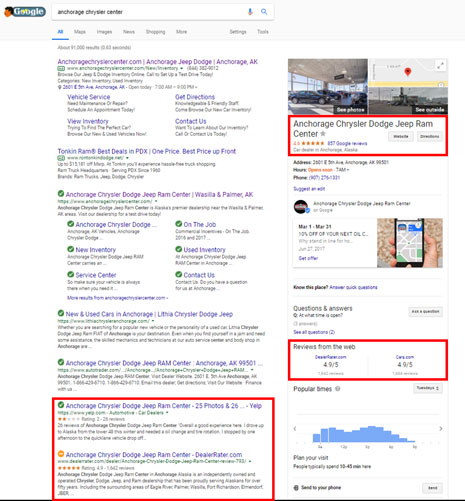Click the Ask a question button
Viewport: 465px width, 501px height.
[425, 311]
